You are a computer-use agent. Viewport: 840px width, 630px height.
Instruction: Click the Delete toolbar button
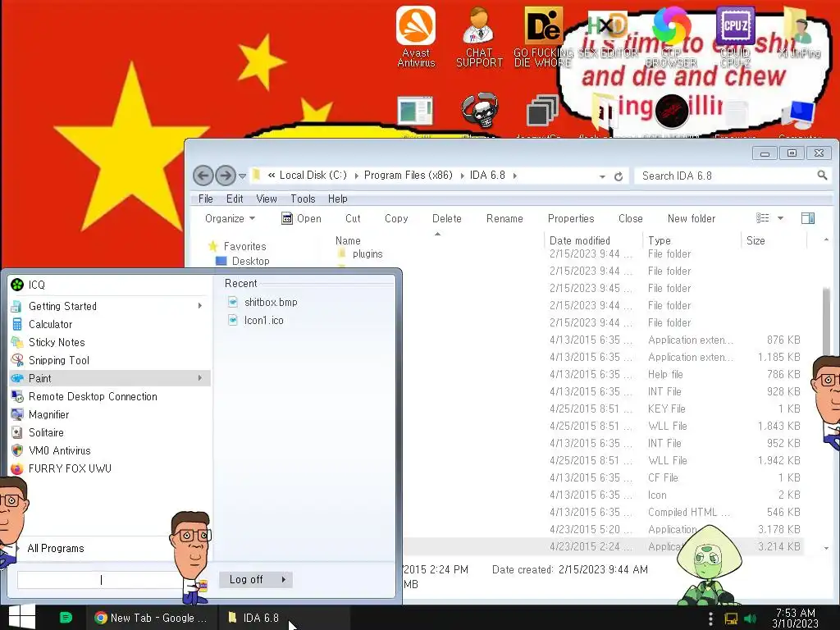tap(447, 218)
